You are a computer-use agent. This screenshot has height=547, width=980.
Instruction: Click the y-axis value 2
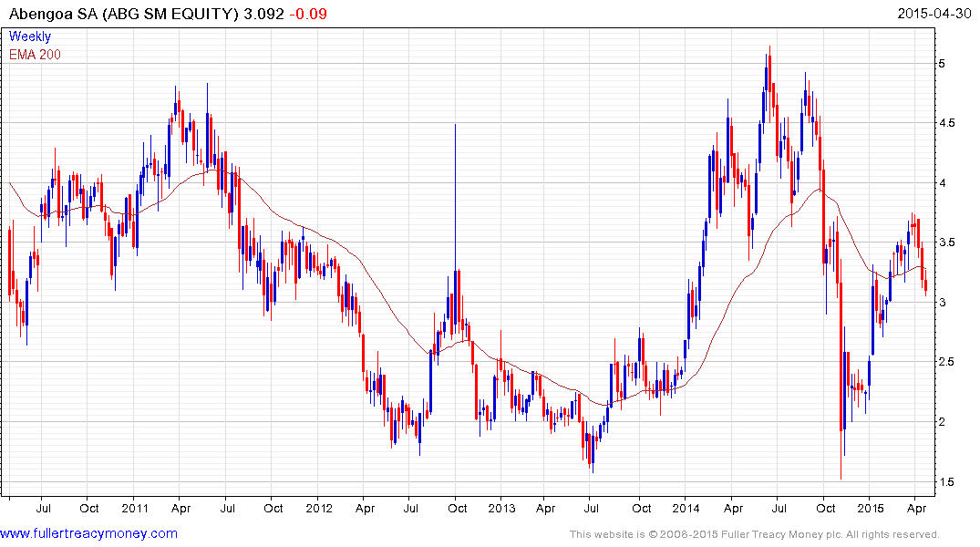[942, 422]
